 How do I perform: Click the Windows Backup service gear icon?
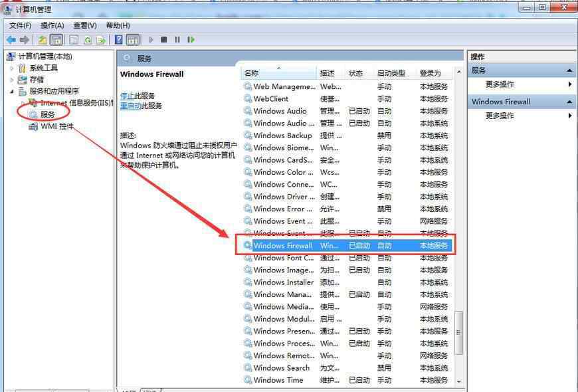point(248,136)
